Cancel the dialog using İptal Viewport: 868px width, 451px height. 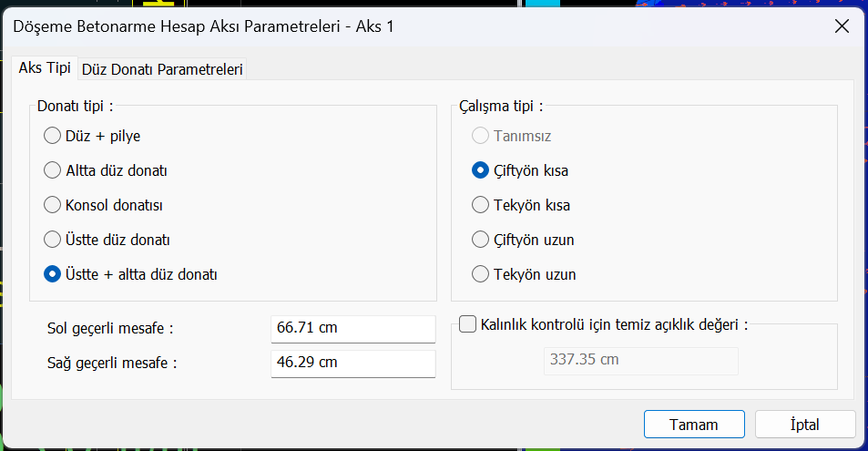pyautogui.click(x=805, y=425)
